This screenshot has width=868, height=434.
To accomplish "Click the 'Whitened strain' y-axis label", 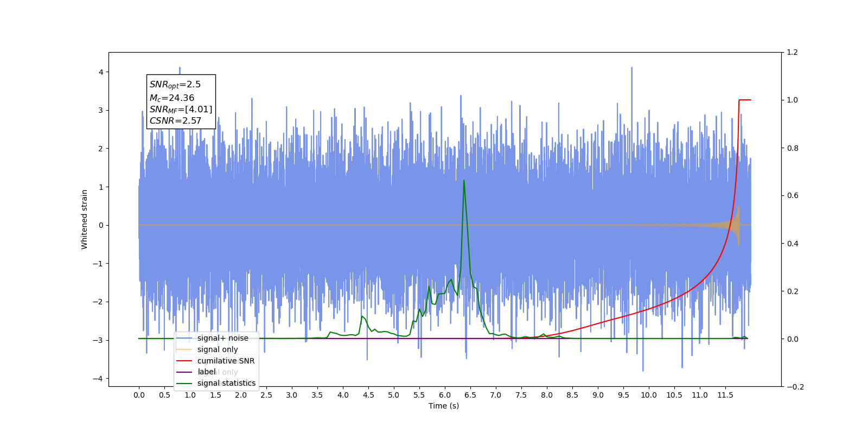I will pyautogui.click(x=85, y=219).
